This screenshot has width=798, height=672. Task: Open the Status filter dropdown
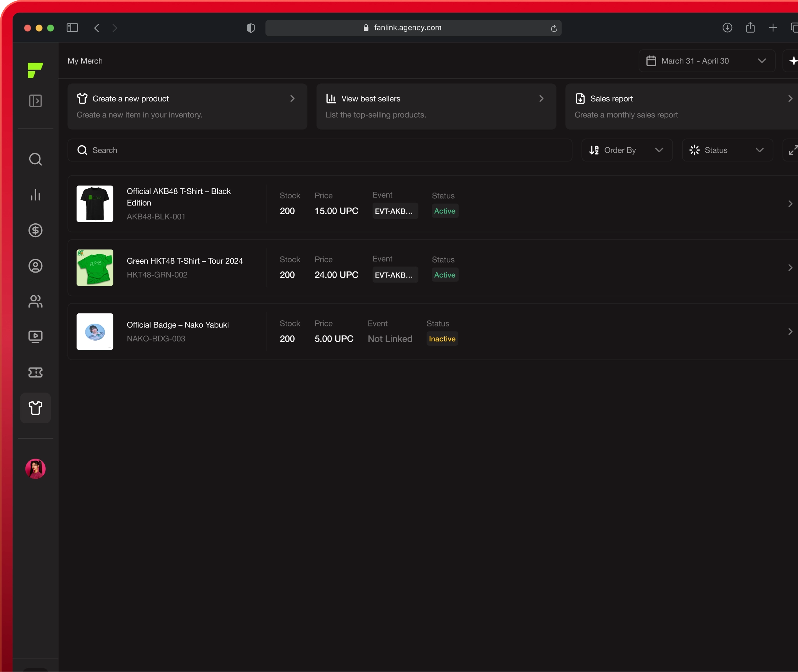(727, 150)
